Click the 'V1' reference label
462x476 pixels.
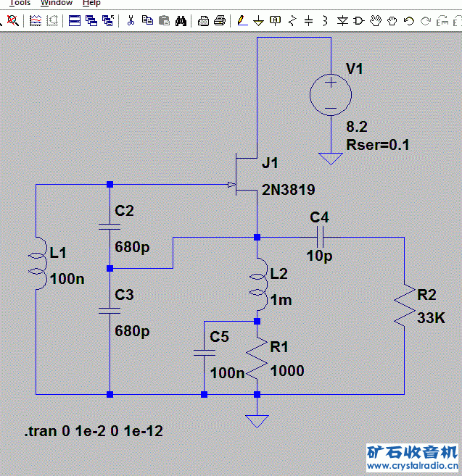click(x=355, y=69)
